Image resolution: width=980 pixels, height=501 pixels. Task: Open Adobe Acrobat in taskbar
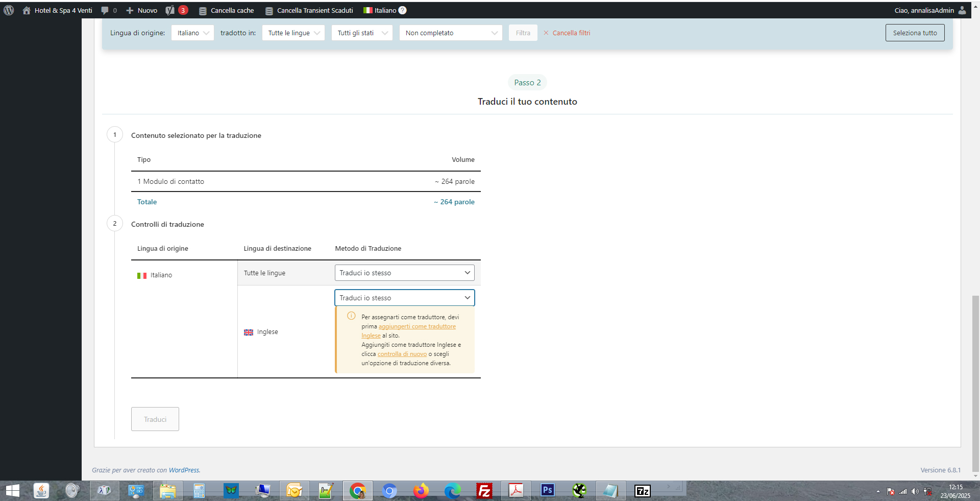(x=516, y=491)
